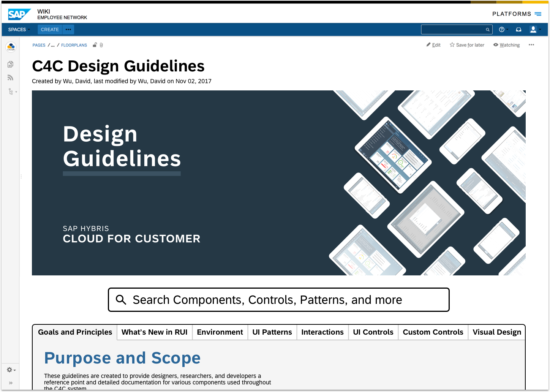The image size is (550, 392).
Task: Open the help question mark menu
Action: pyautogui.click(x=503, y=29)
